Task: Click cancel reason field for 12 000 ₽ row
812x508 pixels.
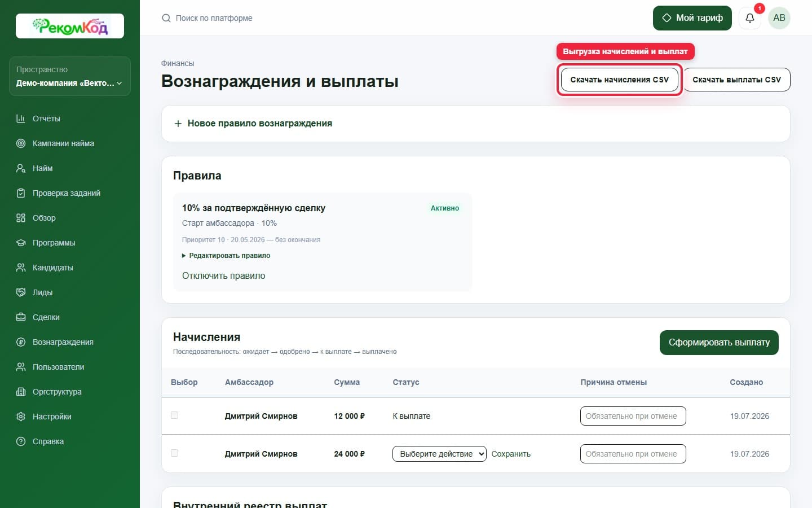Action: (633, 416)
